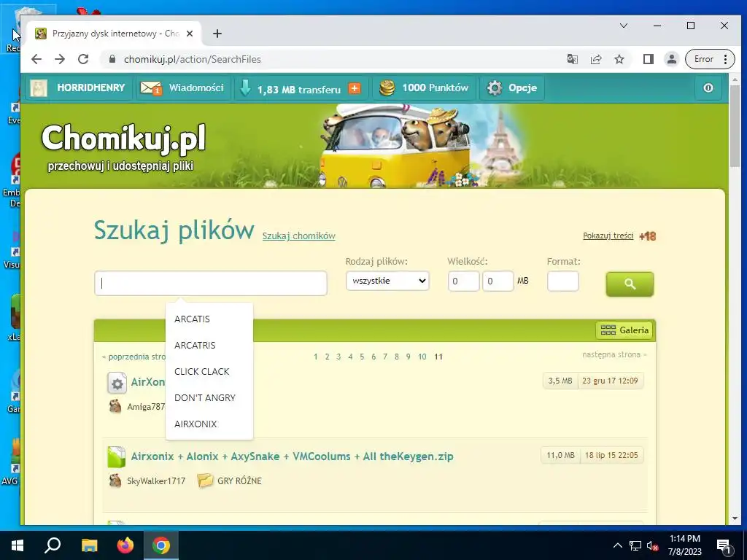Go to poprzednia strona
The image size is (747, 560).
point(134,357)
